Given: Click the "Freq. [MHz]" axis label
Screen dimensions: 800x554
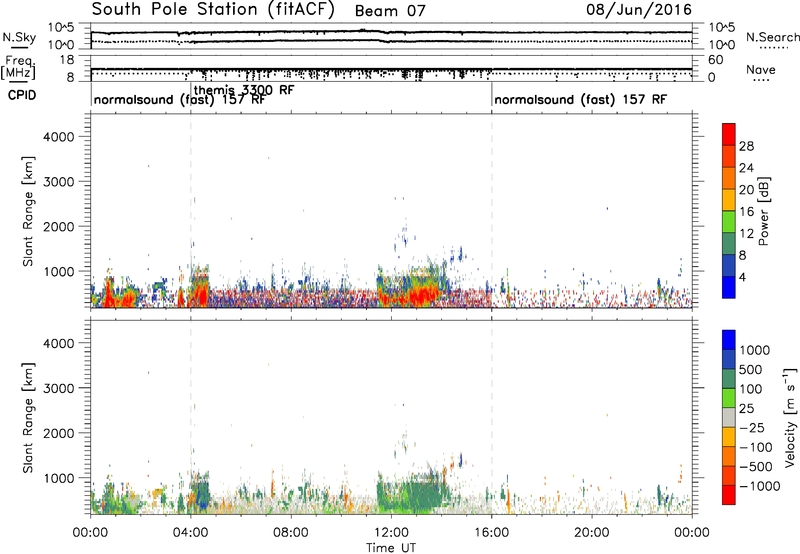Looking at the screenshot, I should coord(19,68).
